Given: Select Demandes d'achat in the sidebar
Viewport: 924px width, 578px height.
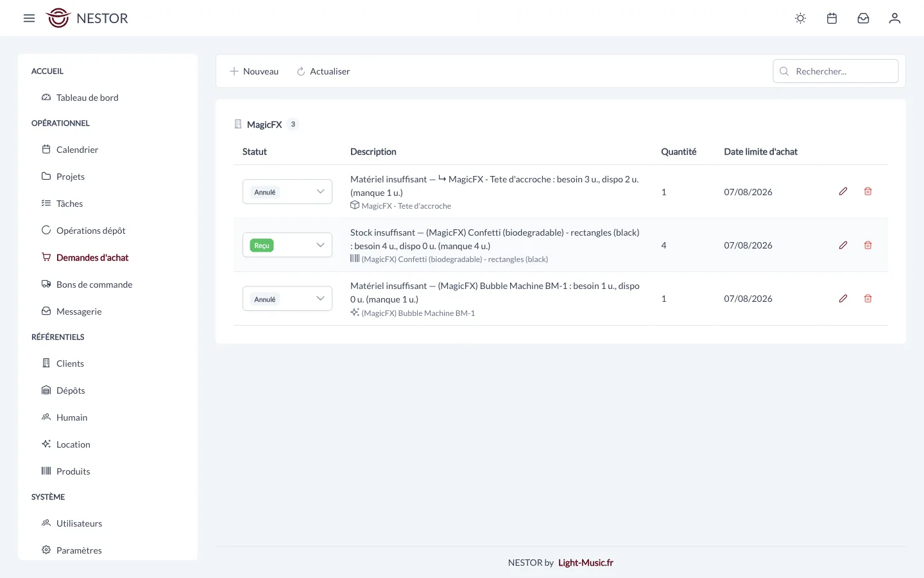Looking at the screenshot, I should 92,258.
